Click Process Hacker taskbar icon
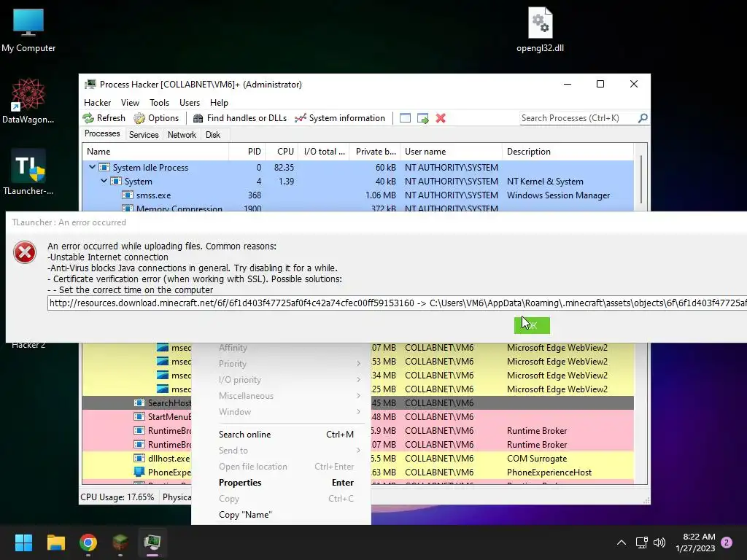This screenshot has width=747, height=560. click(x=152, y=542)
